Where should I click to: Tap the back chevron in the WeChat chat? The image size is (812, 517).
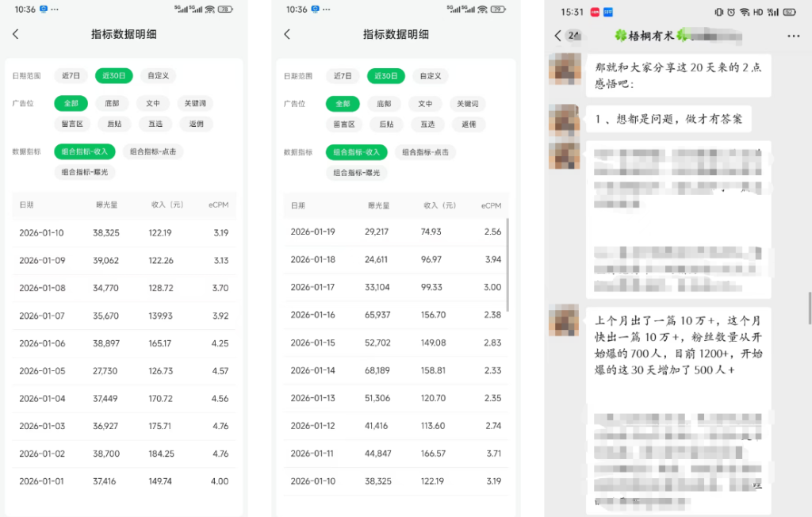coord(557,36)
